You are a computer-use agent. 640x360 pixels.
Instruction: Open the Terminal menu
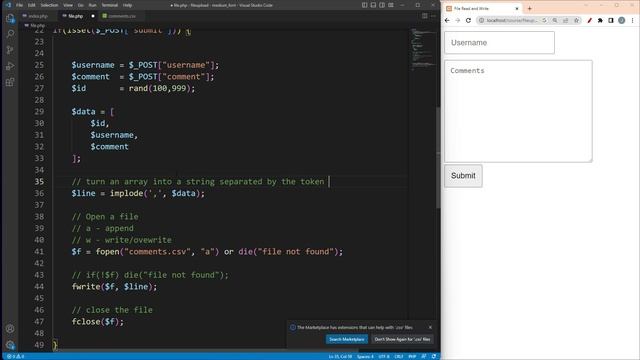pyautogui.click(x=110, y=5)
